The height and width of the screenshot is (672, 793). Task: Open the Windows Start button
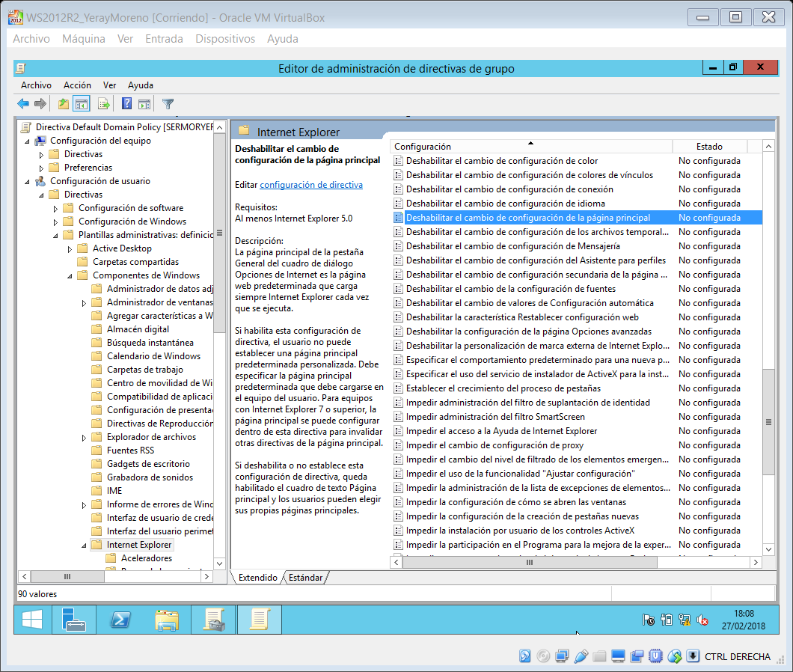point(32,620)
